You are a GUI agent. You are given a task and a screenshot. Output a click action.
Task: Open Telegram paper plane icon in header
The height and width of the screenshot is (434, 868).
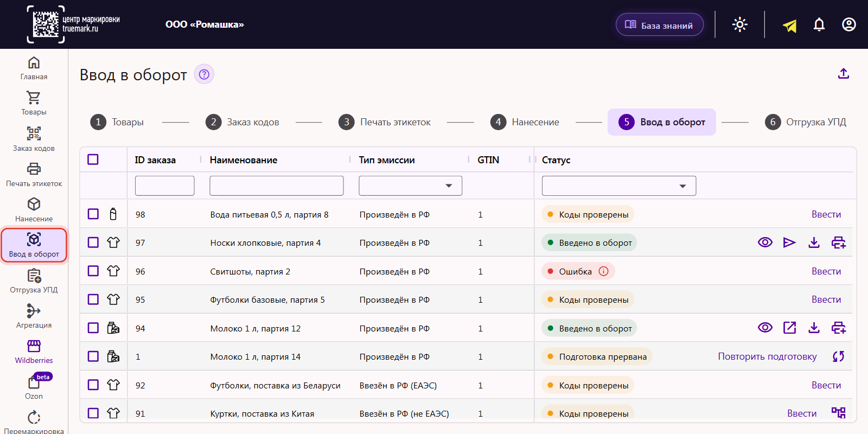point(790,25)
